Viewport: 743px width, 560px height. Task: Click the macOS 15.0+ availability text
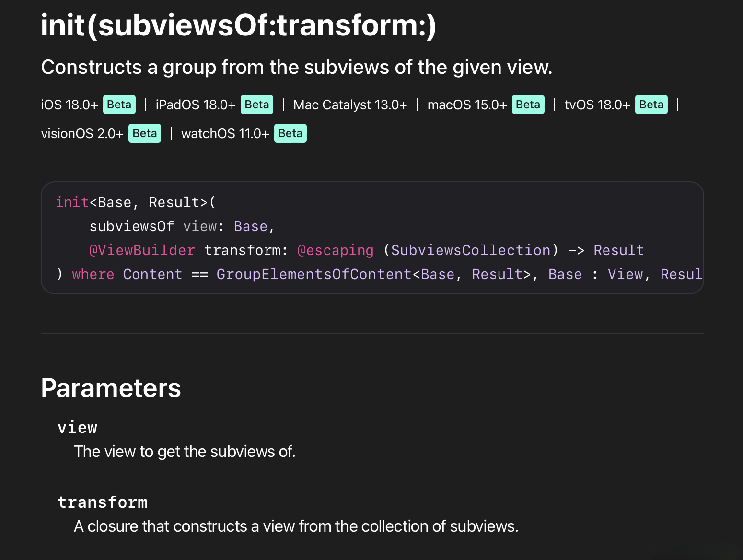467,105
